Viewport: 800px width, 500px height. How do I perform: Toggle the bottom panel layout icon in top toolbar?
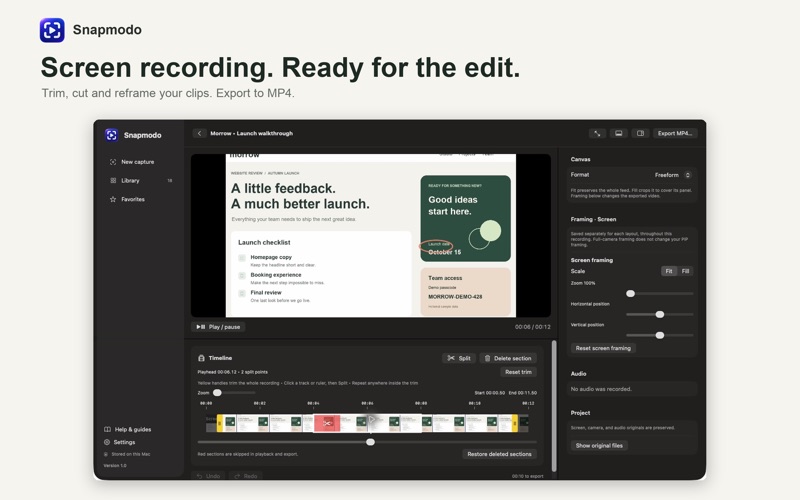point(618,133)
